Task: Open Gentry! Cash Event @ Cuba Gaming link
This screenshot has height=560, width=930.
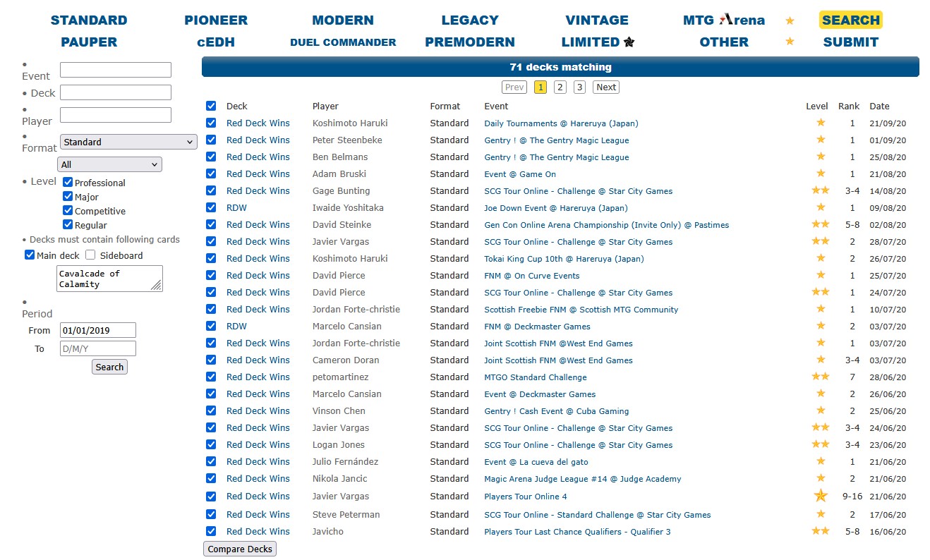Action: [556, 411]
